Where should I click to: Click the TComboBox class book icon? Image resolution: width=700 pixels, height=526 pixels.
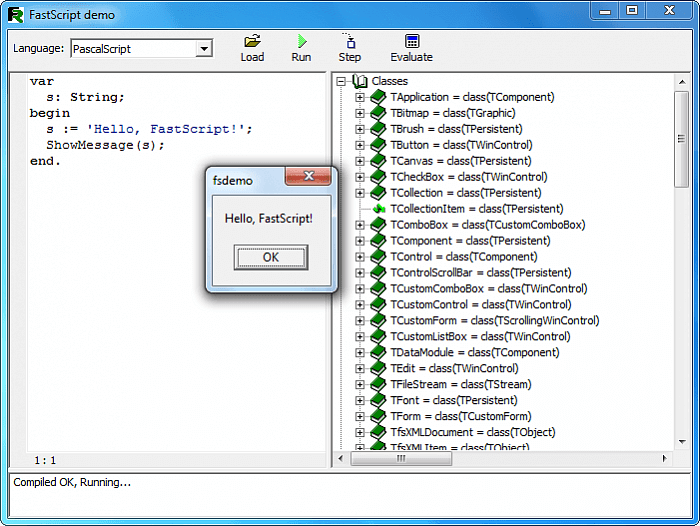pos(378,225)
